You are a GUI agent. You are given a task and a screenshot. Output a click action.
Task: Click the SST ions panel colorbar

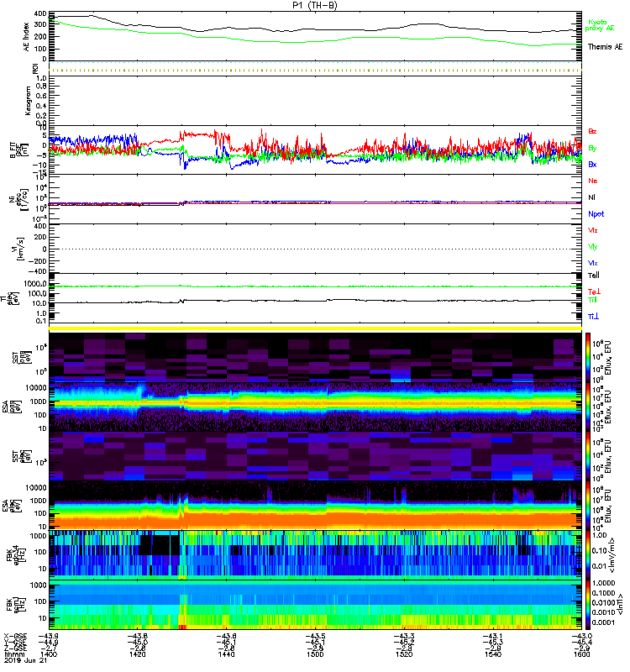tap(587, 358)
